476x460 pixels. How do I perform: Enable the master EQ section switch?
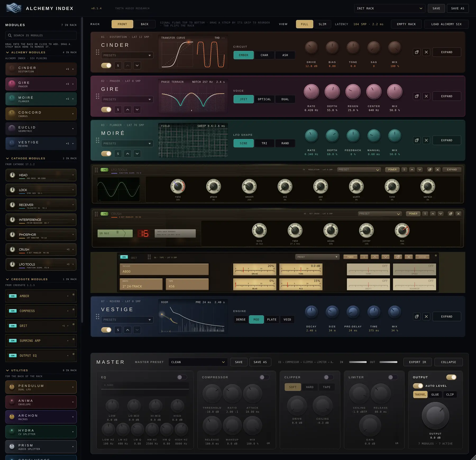[182, 377]
